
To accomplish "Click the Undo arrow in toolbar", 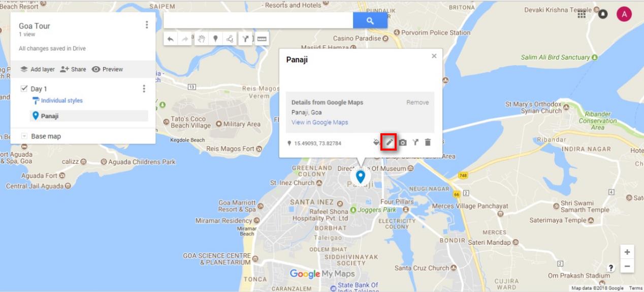I will point(170,39).
